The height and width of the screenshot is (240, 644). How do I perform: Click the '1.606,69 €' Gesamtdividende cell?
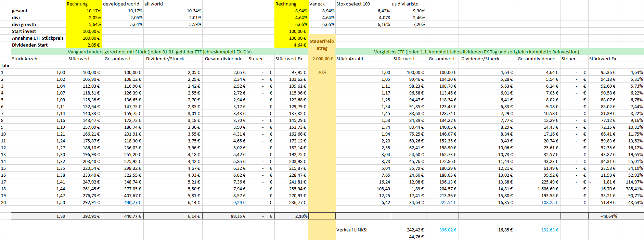pos(538,189)
